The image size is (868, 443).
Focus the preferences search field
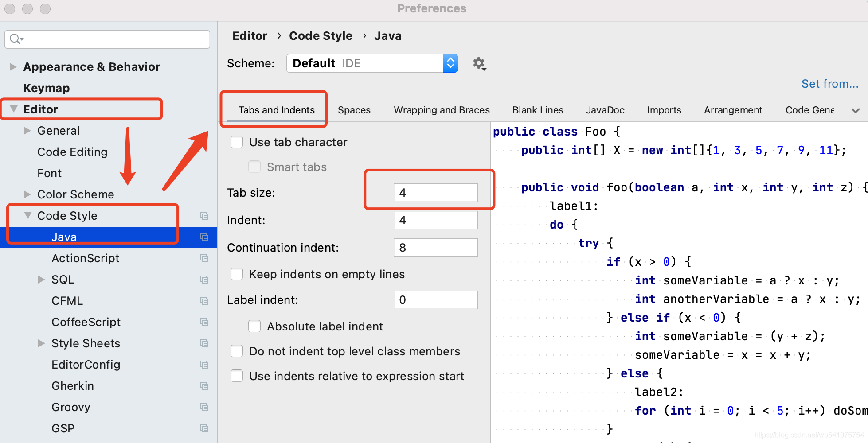(x=107, y=39)
